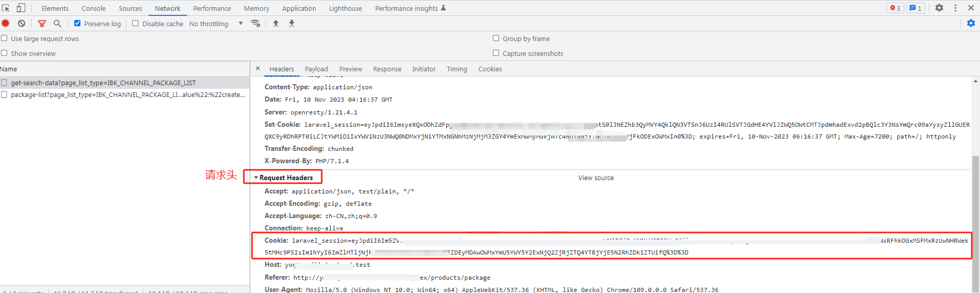Image resolution: width=980 pixels, height=293 pixels.
Task: Switch to the Elements tab
Action: (x=55, y=8)
